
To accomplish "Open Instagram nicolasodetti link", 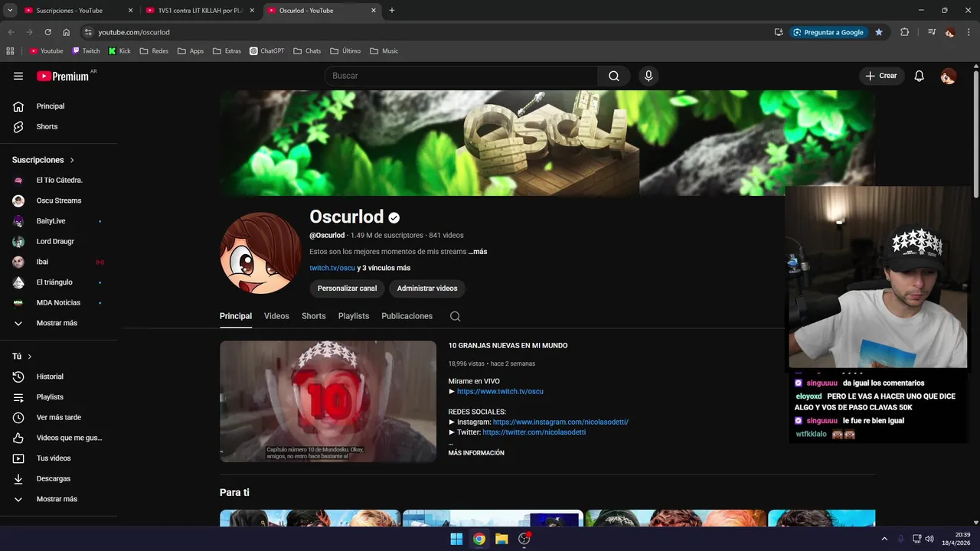I will [x=560, y=422].
